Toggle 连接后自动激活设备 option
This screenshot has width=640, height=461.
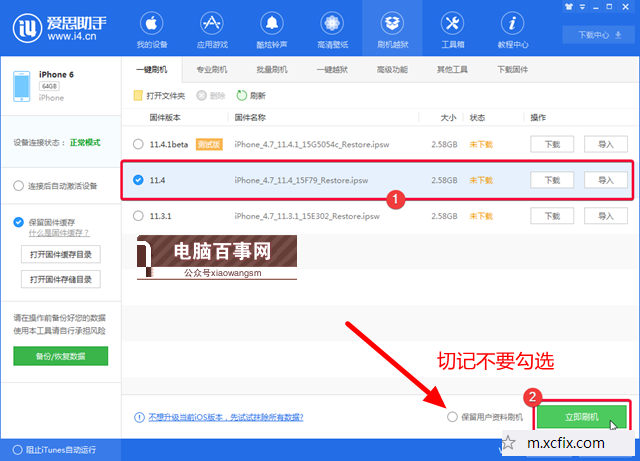coord(18,186)
